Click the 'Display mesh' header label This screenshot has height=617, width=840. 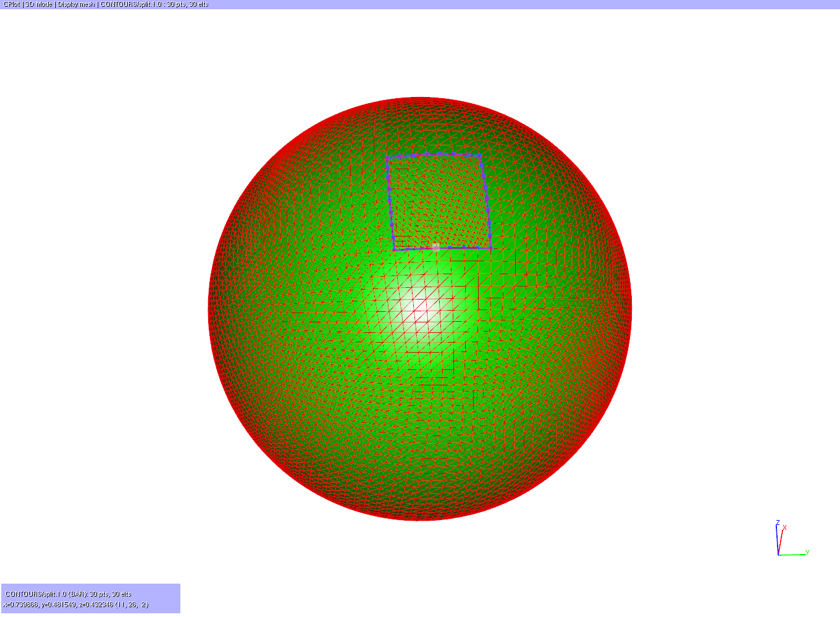click(77, 4)
